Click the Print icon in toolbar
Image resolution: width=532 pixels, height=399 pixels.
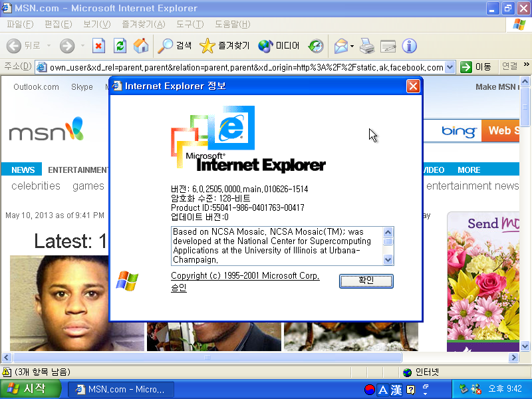click(x=367, y=45)
